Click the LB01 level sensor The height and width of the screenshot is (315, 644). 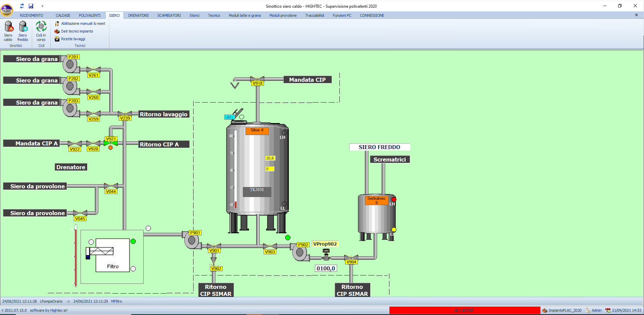(x=229, y=117)
